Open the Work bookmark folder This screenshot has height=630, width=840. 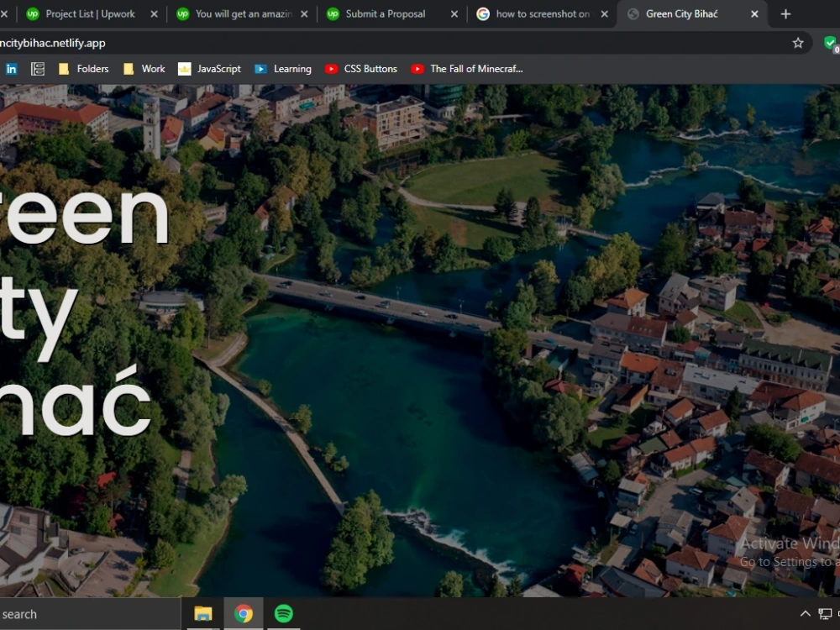[x=144, y=69]
